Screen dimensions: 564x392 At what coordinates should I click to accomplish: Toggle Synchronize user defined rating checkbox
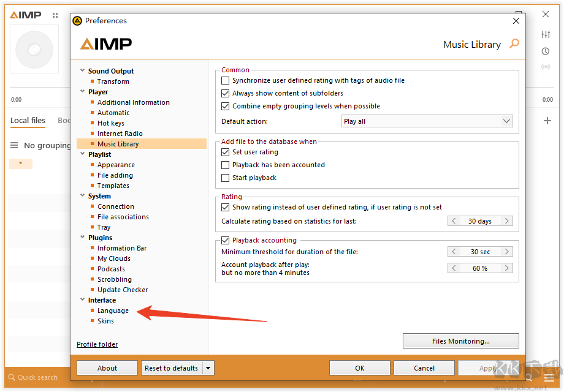click(x=225, y=80)
